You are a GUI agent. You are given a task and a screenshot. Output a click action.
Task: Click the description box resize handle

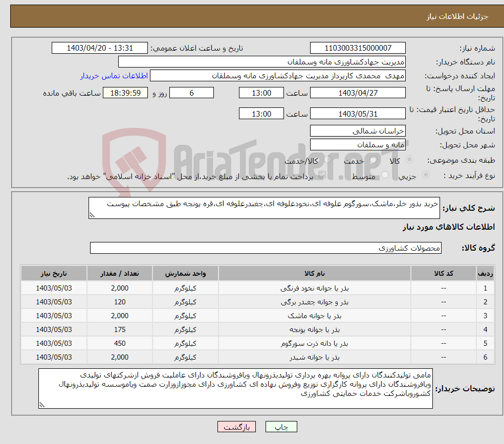[x=92, y=215]
